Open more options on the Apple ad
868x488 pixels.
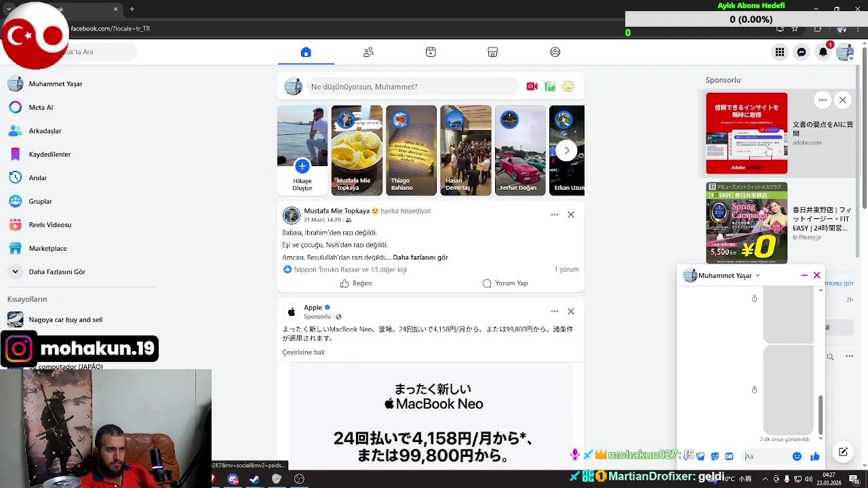coord(555,311)
